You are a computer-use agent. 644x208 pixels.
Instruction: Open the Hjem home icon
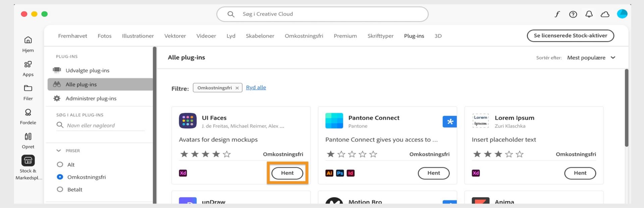click(x=28, y=40)
